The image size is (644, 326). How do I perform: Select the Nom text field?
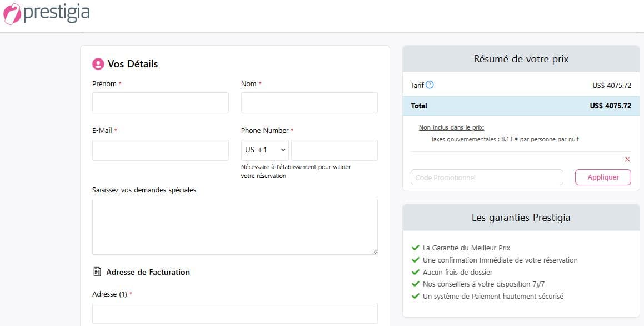[309, 103]
